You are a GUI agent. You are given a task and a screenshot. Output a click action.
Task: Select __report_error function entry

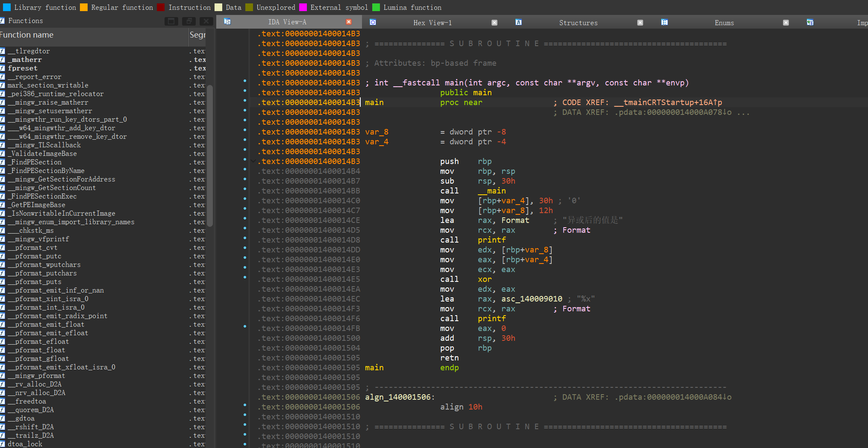tap(35, 77)
